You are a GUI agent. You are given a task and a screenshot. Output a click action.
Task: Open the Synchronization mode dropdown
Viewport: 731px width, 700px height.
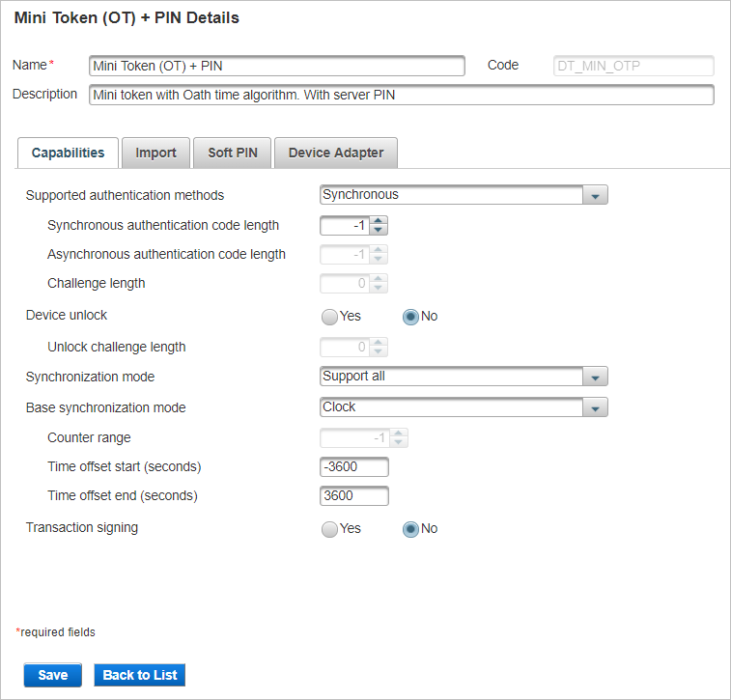[x=464, y=377]
